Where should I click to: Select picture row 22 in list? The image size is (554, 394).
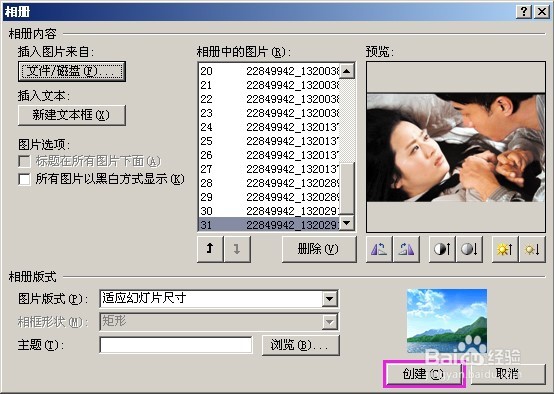(269, 99)
